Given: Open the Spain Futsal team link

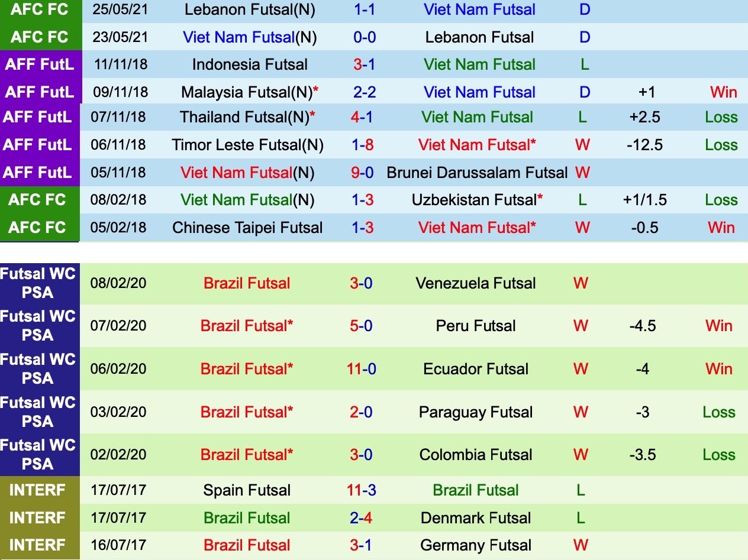Looking at the screenshot, I should (247, 490).
